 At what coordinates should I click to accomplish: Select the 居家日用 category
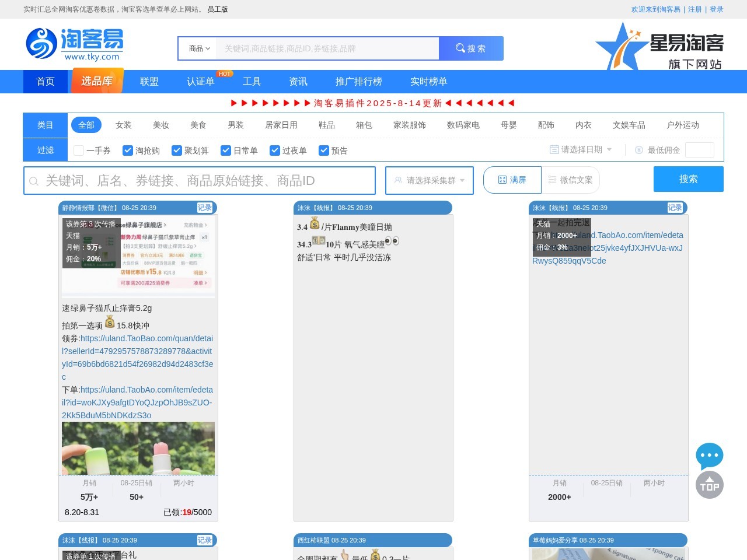[x=281, y=125]
